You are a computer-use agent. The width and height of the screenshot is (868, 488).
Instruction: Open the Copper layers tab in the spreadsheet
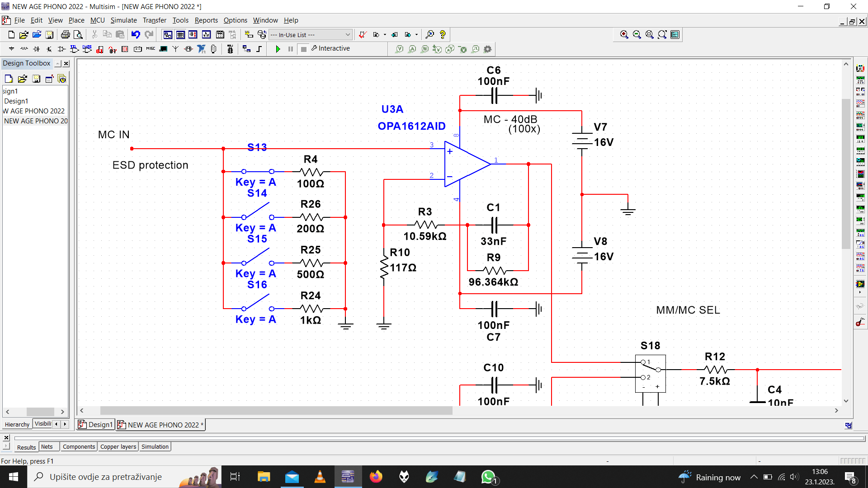point(118,447)
